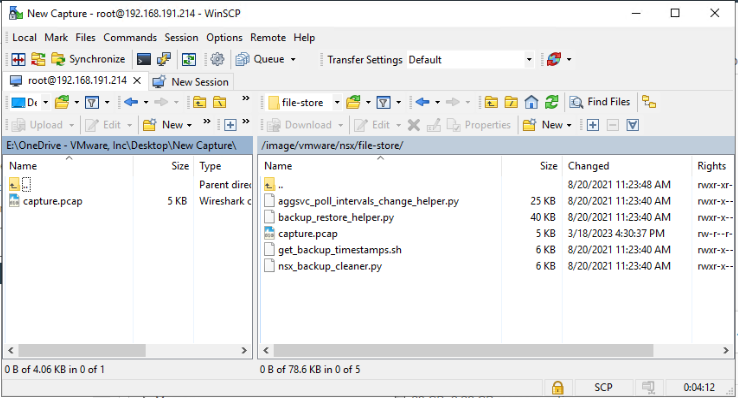The image size is (738, 398).
Task: Click the remote open directory icon
Action: pyautogui.click(x=353, y=102)
